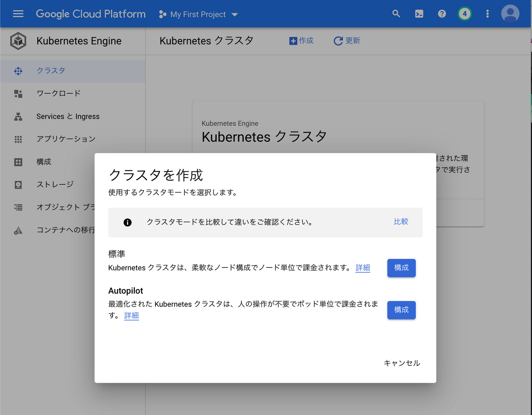The width and height of the screenshot is (532, 415).
Task: Click the ワークロード sidebar icon
Action: click(x=18, y=93)
